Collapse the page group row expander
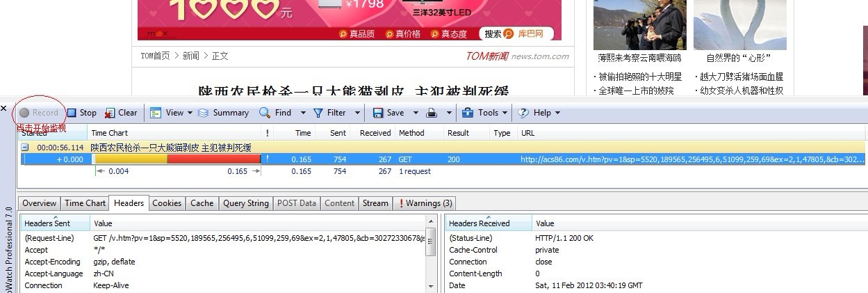The width and height of the screenshot is (868, 293). pyautogui.click(x=25, y=148)
